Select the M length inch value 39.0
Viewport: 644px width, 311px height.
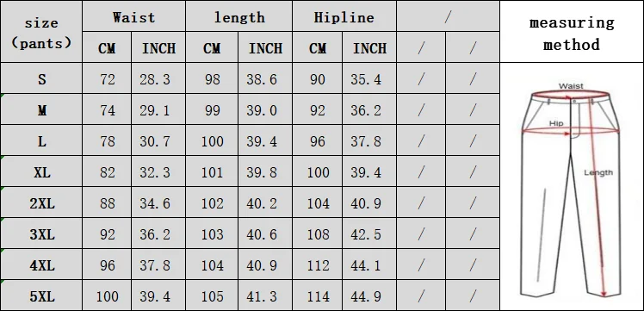tap(262, 110)
